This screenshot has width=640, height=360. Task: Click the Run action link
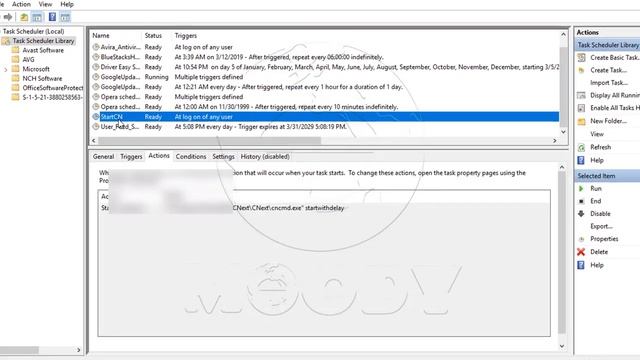596,189
